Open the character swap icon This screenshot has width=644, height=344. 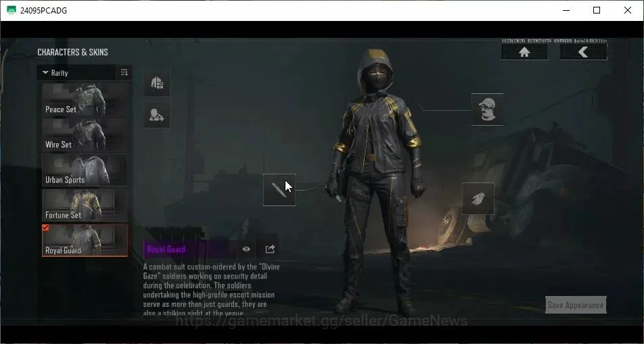[157, 115]
